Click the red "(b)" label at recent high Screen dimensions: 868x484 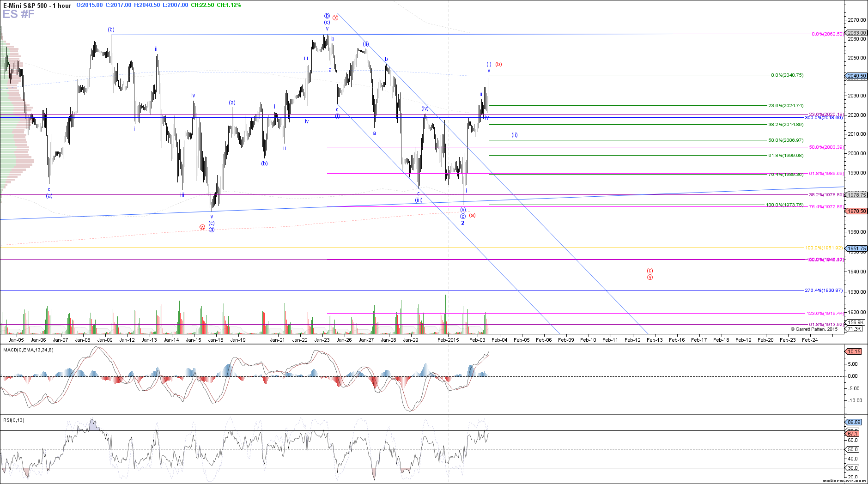click(x=498, y=64)
